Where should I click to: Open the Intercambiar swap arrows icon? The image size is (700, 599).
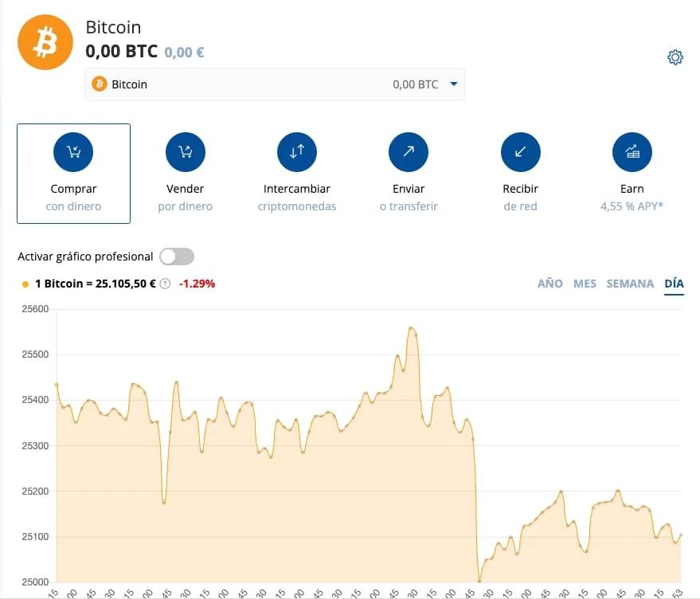(x=297, y=152)
